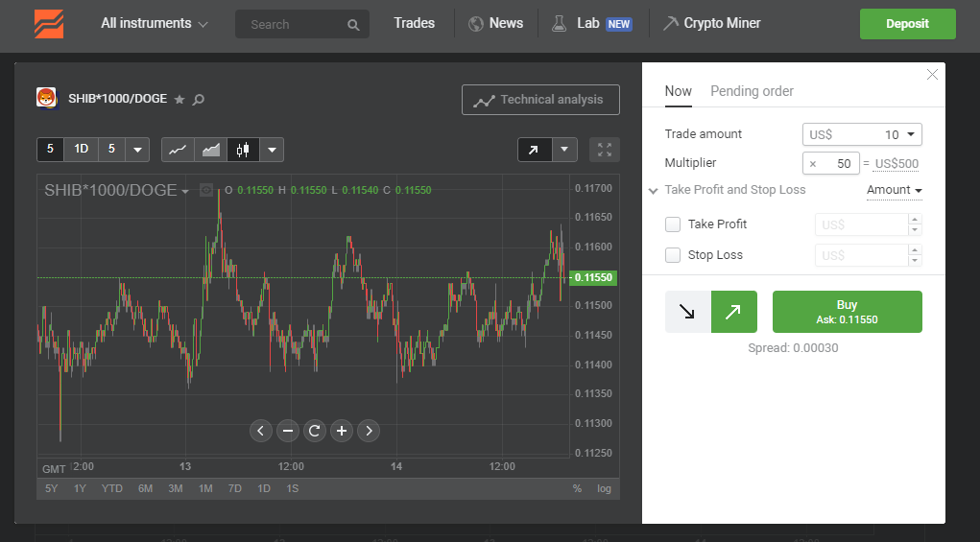Select the 3M time range

pos(176,488)
